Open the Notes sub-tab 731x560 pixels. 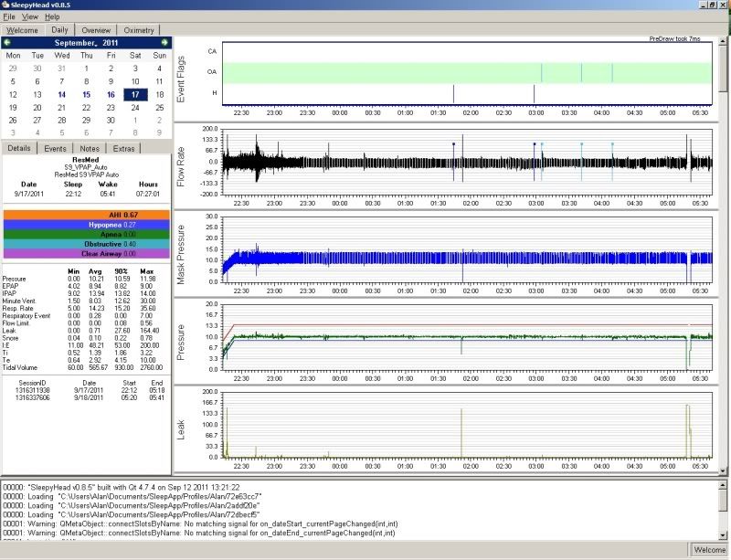click(90, 149)
